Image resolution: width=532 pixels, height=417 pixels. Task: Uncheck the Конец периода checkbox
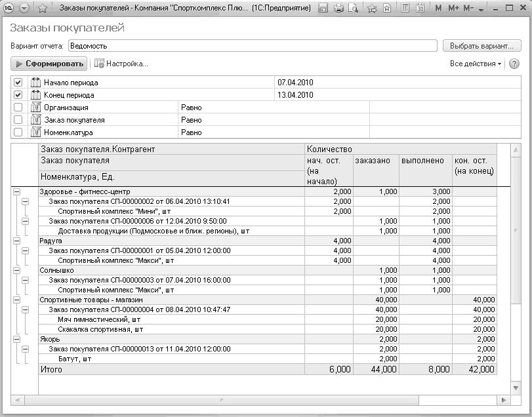coord(18,94)
